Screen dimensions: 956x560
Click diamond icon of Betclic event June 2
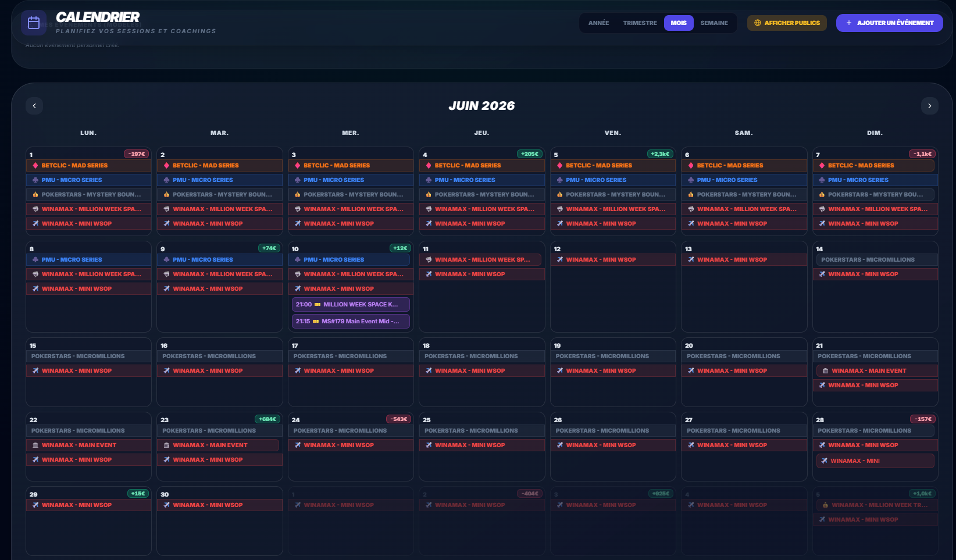167,166
